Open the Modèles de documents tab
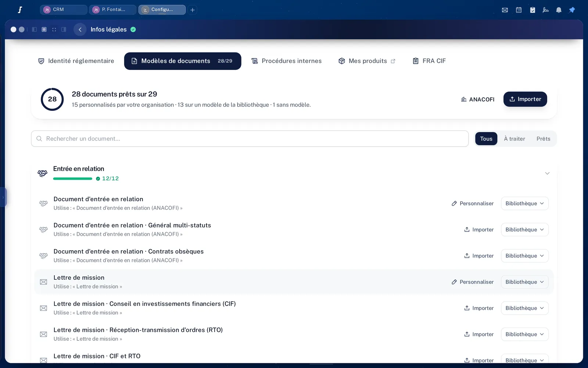This screenshot has width=588, height=368. pyautogui.click(x=183, y=61)
